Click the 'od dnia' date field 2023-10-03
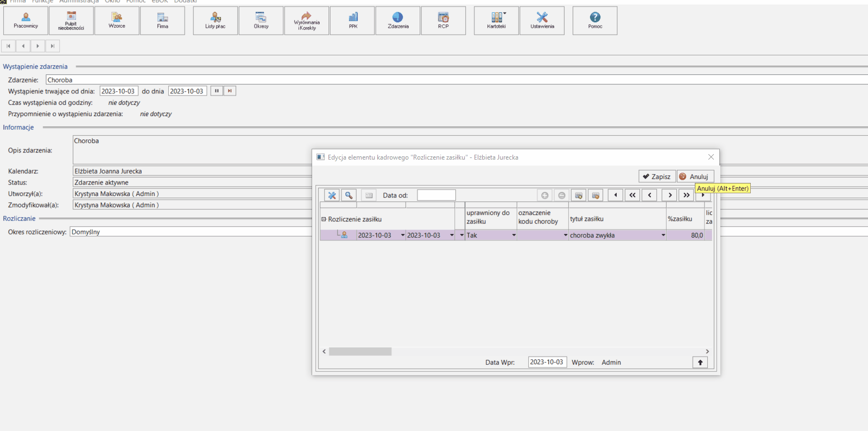868x431 pixels. (119, 91)
